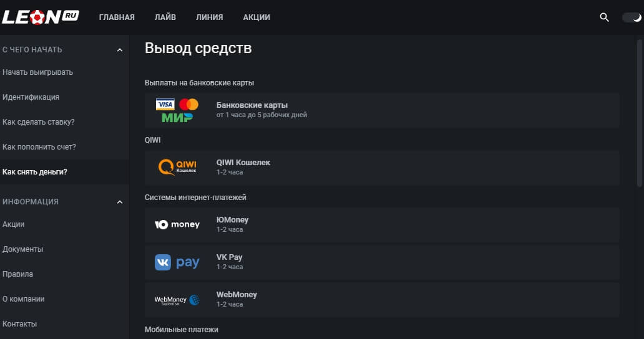Open Начать выигрывать sidebar link

click(x=38, y=72)
